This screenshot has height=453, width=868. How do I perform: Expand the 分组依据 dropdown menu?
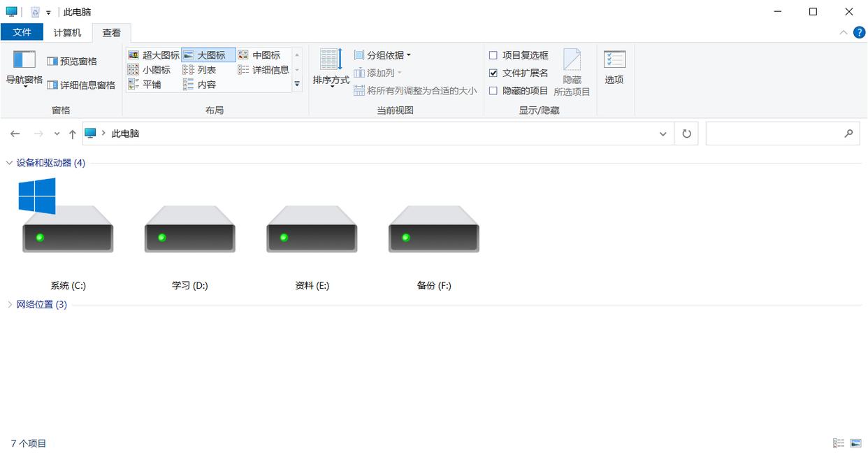pos(382,55)
